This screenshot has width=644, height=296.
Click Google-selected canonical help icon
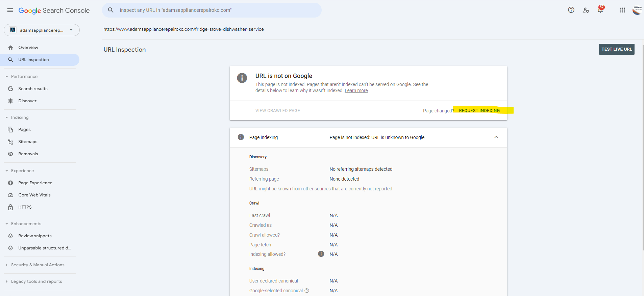tap(307, 291)
